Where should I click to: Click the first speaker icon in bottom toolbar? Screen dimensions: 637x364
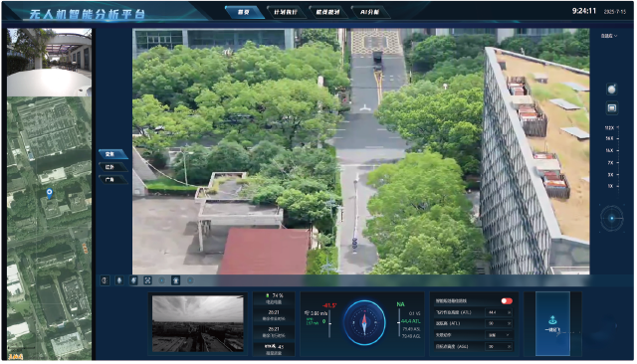click(106, 280)
